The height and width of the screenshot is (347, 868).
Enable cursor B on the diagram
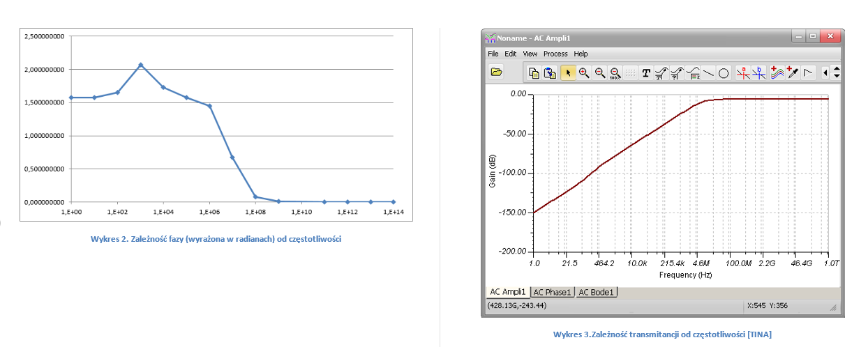pos(759,72)
